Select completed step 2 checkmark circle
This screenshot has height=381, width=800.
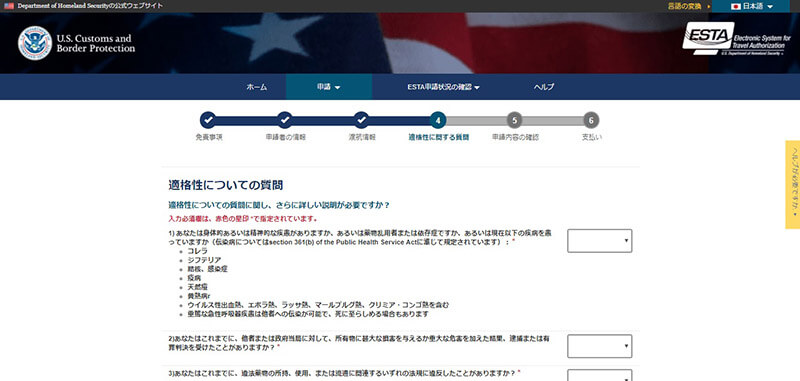[285, 120]
